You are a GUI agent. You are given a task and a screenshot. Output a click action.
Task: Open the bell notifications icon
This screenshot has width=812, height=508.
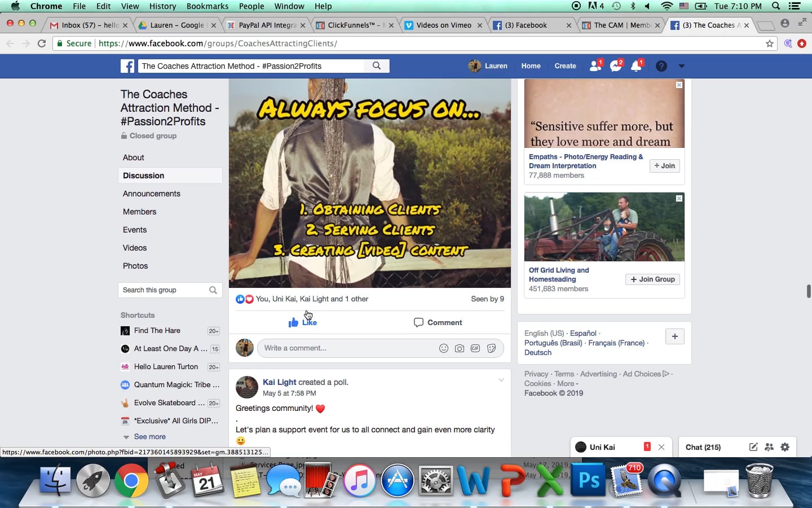[637, 66]
